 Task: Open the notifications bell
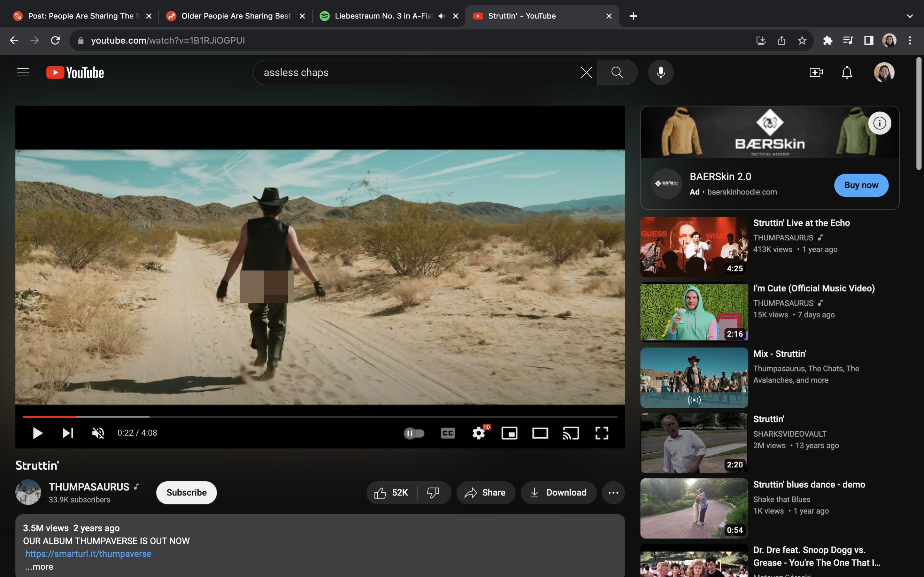pyautogui.click(x=847, y=73)
